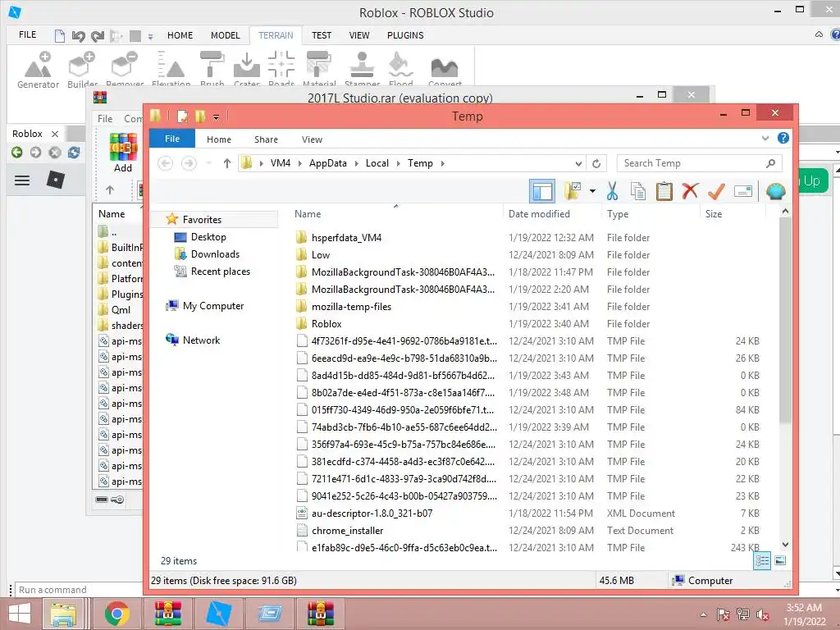Click the Copy icon in Temp toolbar
The width and height of the screenshot is (840, 630).
(x=637, y=191)
